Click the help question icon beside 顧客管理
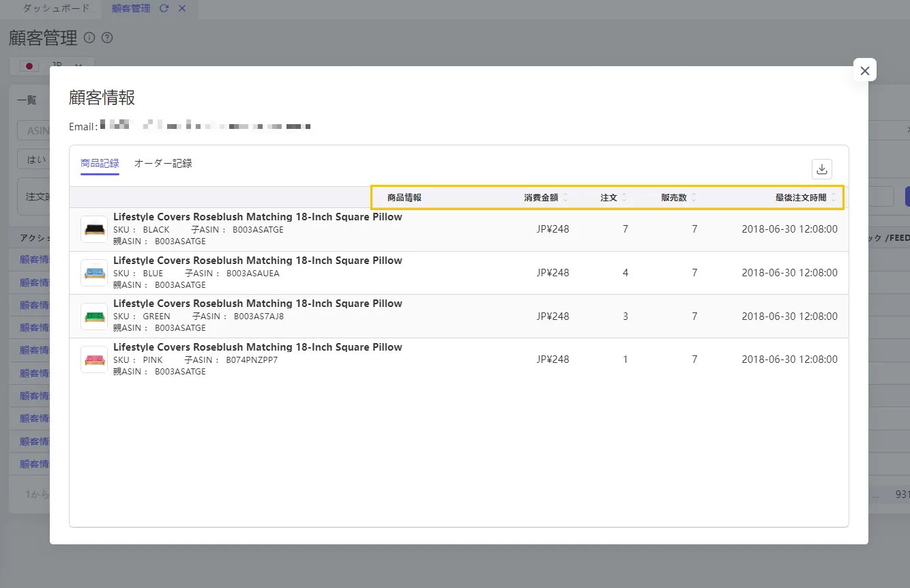 (106, 38)
